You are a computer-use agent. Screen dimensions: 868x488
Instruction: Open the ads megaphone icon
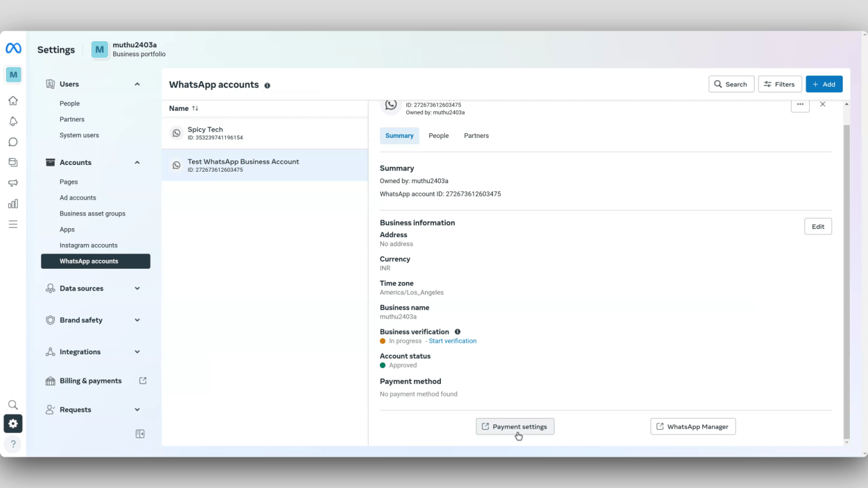pyautogui.click(x=13, y=183)
